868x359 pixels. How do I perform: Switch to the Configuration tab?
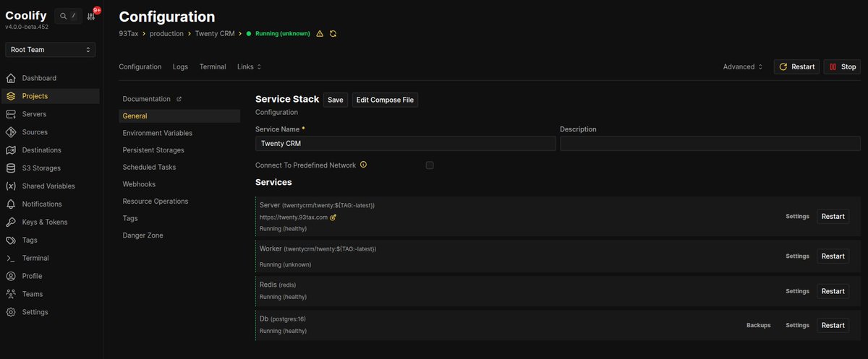coord(140,66)
